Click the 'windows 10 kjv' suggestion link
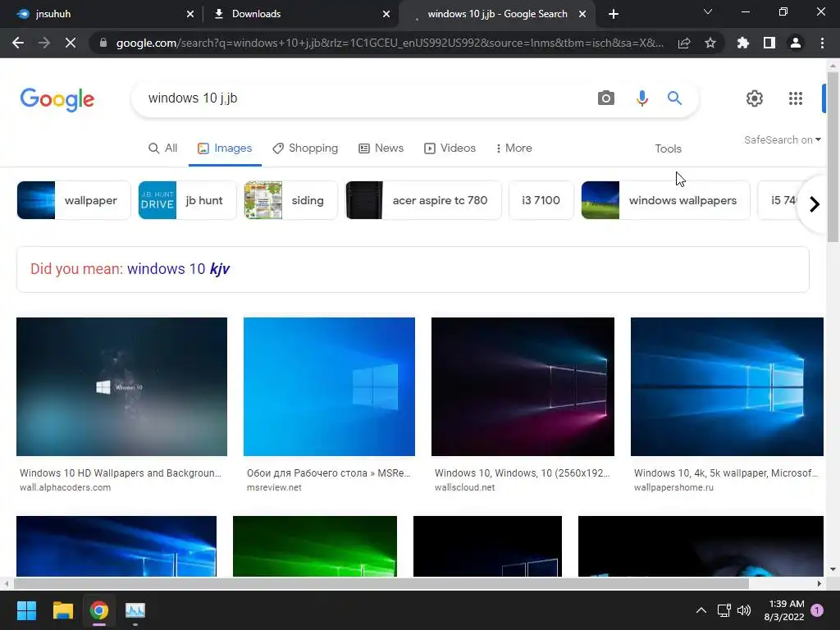 coord(178,269)
